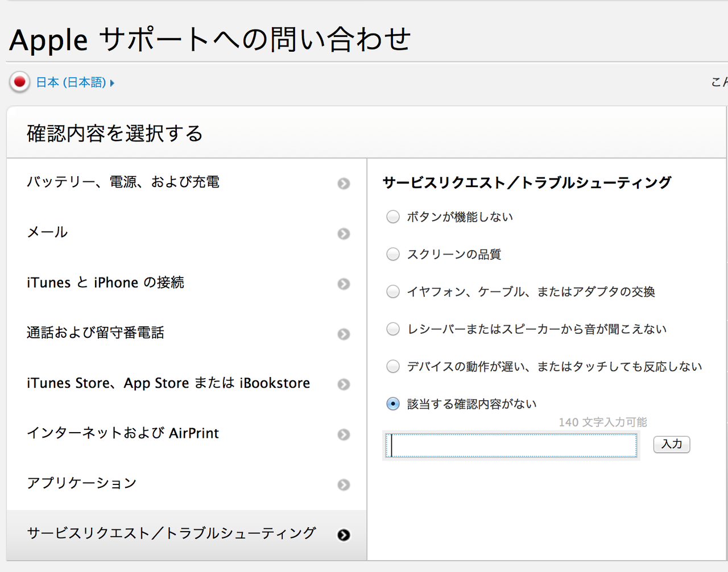Screen dimensions: 728x572
Task: Choose the スクリーンの品質 radio option
Action: point(393,254)
